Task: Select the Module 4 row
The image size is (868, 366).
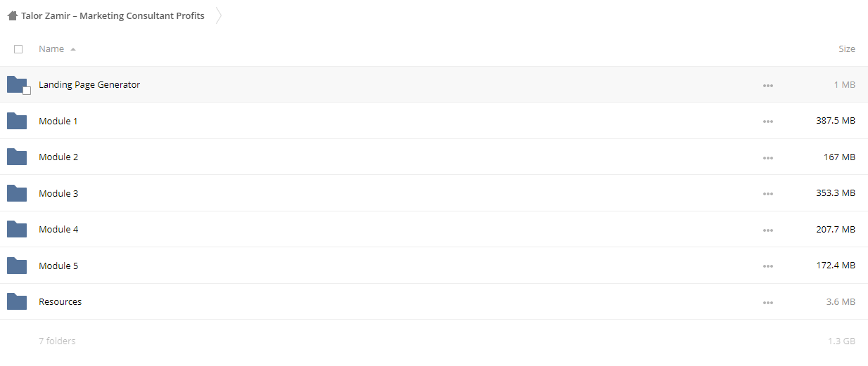Action: pos(434,229)
